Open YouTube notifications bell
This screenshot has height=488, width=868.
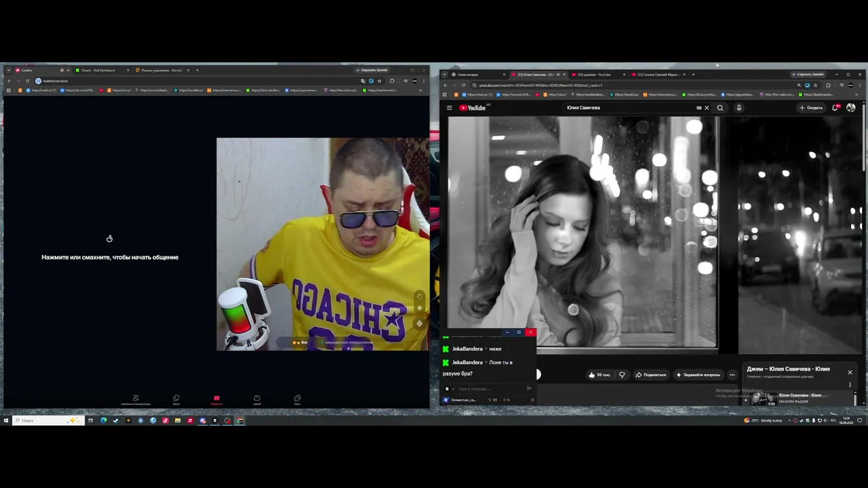(x=836, y=108)
